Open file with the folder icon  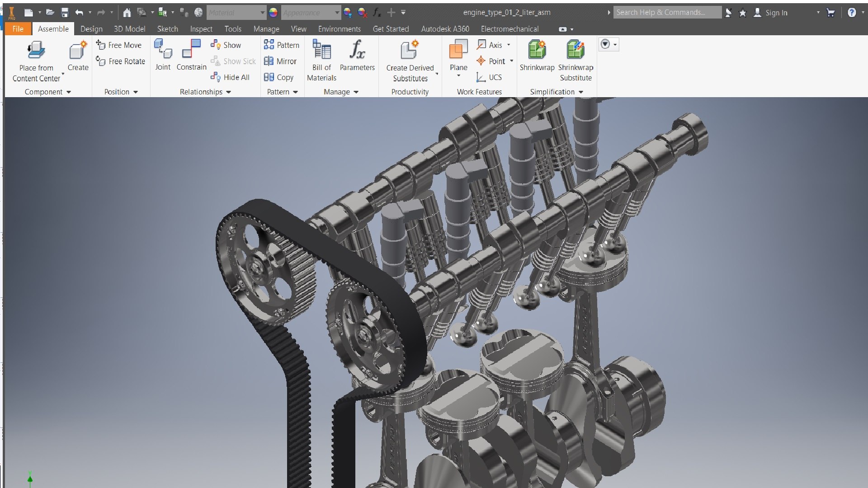pyautogui.click(x=50, y=13)
